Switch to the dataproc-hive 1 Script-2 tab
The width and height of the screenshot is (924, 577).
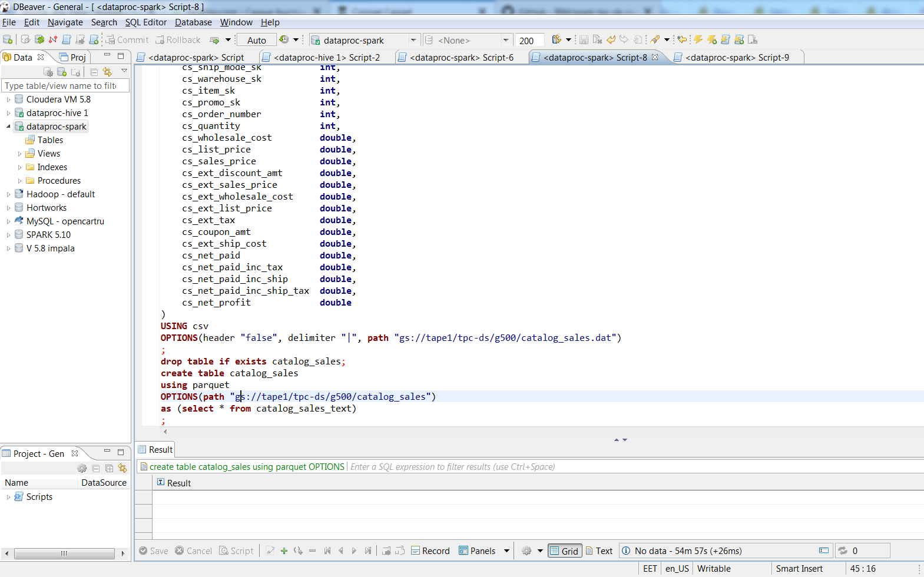pyautogui.click(x=326, y=58)
